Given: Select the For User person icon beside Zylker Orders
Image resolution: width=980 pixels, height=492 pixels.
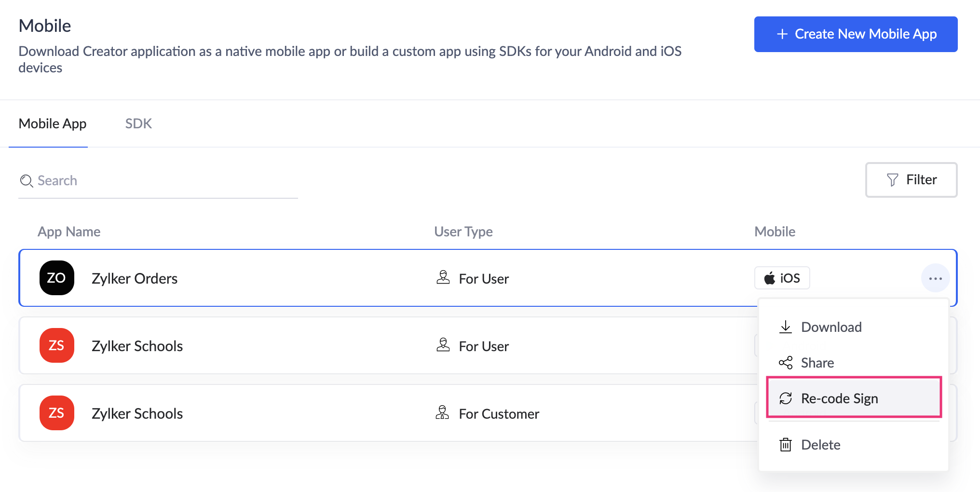Looking at the screenshot, I should pos(443,277).
